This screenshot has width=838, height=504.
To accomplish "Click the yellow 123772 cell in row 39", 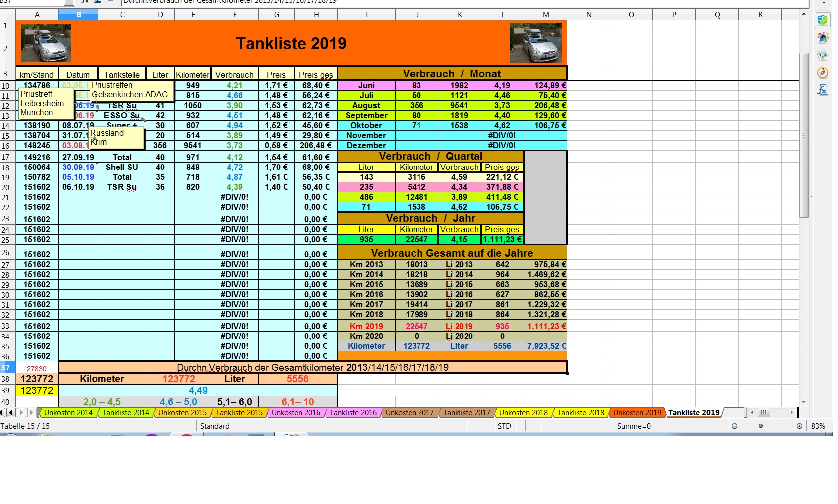I will click(37, 390).
